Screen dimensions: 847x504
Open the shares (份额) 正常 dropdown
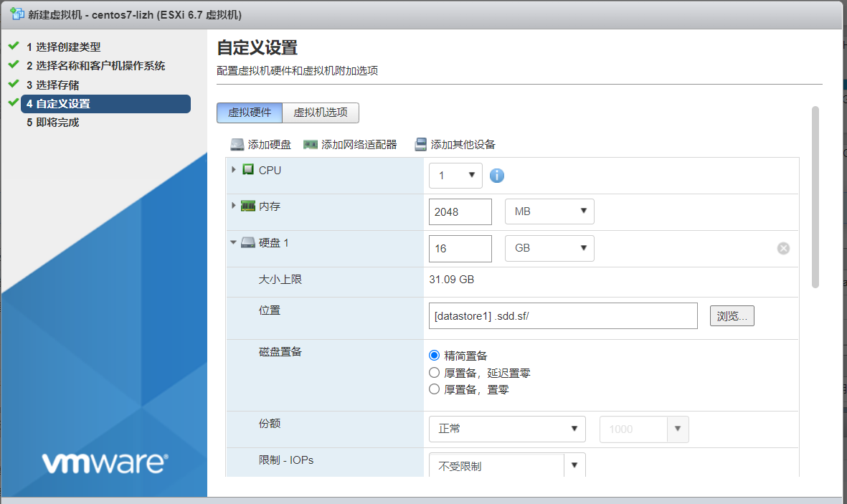click(507, 429)
